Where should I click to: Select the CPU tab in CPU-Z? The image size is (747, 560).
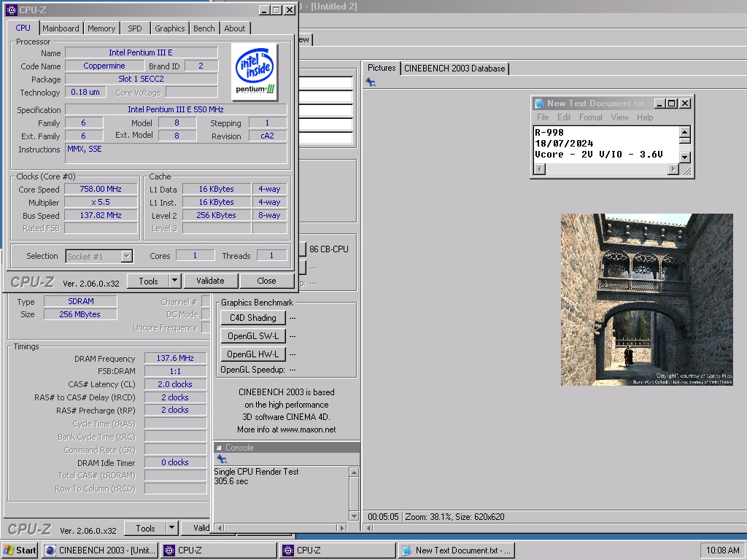coord(23,28)
